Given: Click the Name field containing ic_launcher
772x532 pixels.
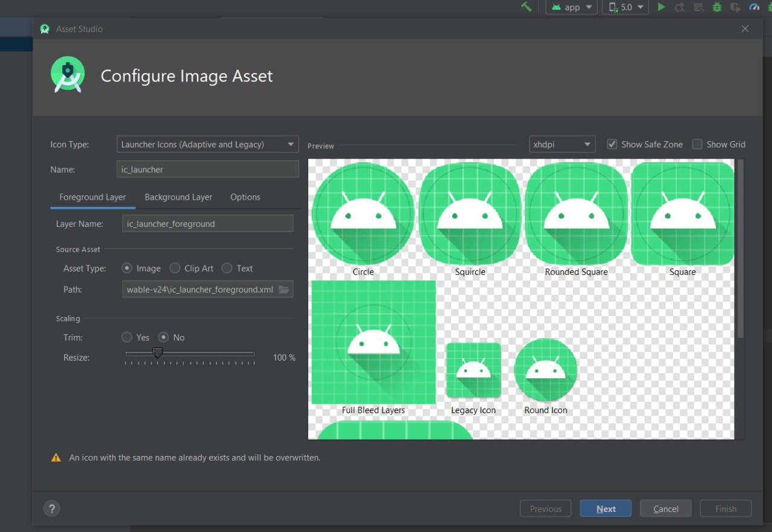Looking at the screenshot, I should point(207,169).
